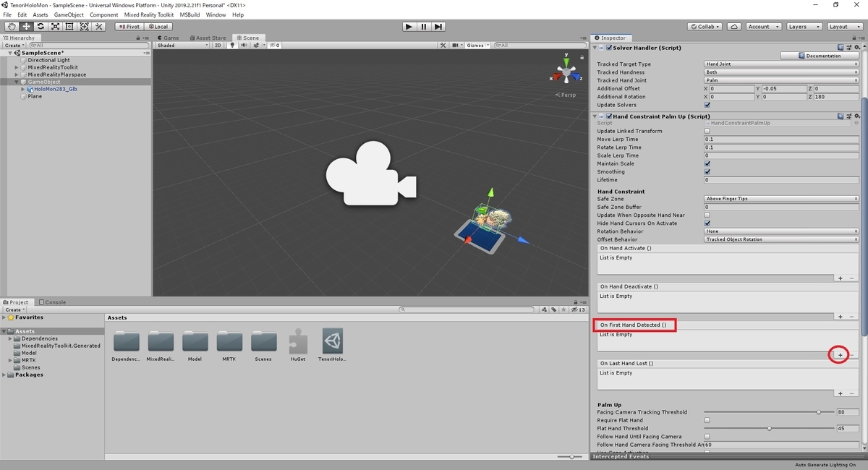Add entry to On Hand Deactivate list
This screenshot has width=868, height=470.
[x=840, y=317]
